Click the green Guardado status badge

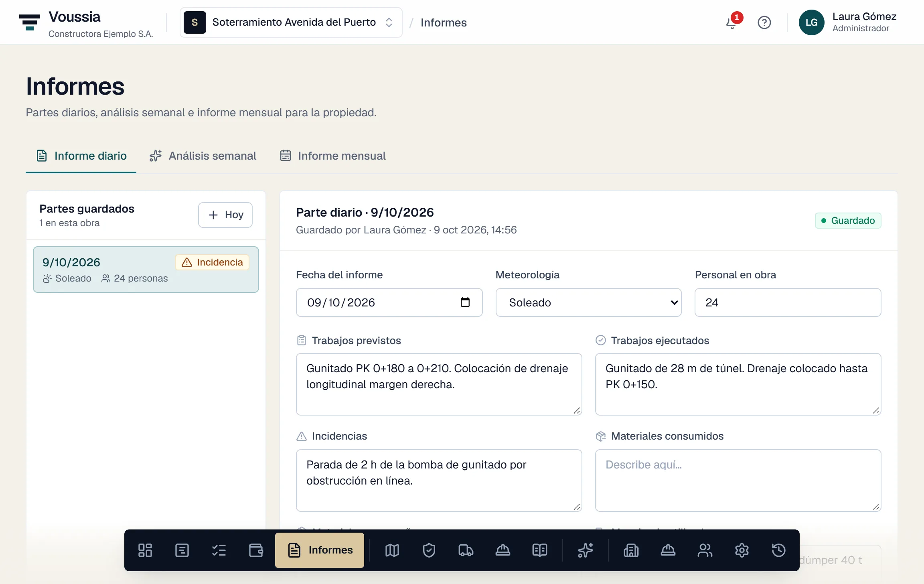(848, 221)
